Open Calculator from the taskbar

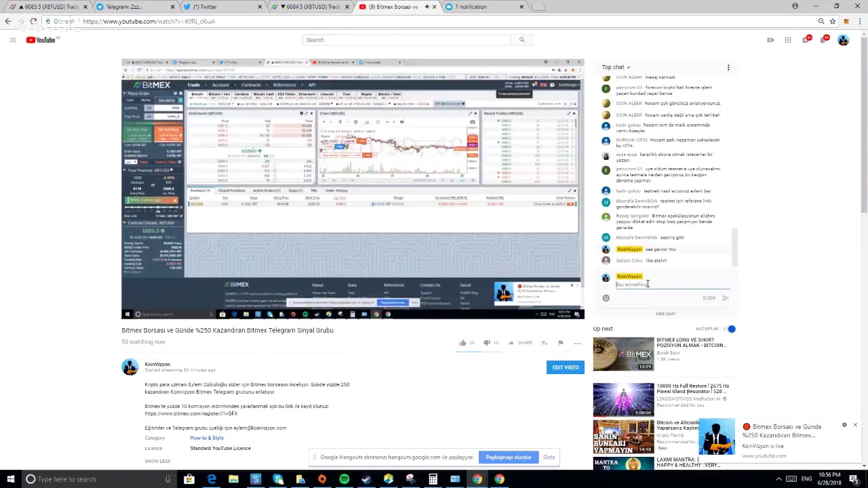433,479
